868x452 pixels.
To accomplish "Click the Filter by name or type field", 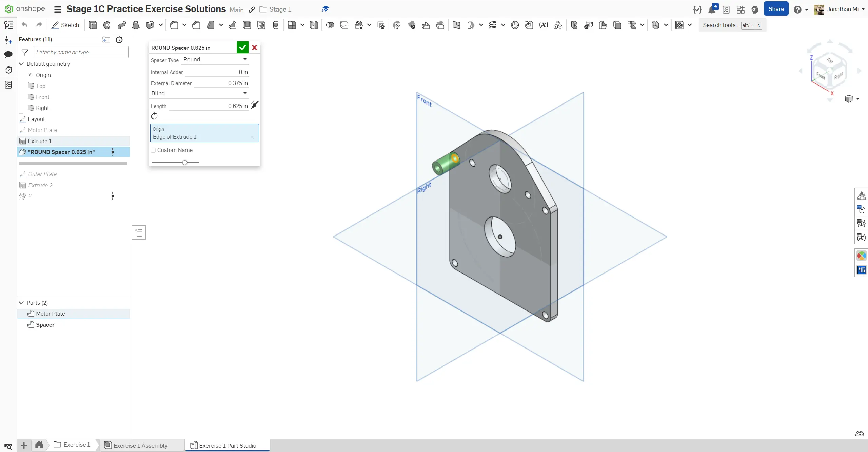I will tap(81, 52).
